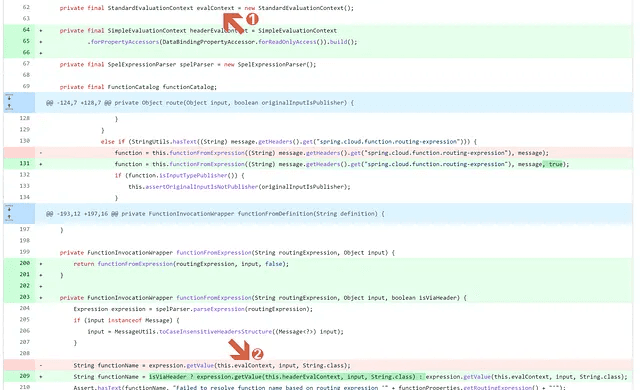
Task: Select line number 62
Action: (x=26, y=7)
